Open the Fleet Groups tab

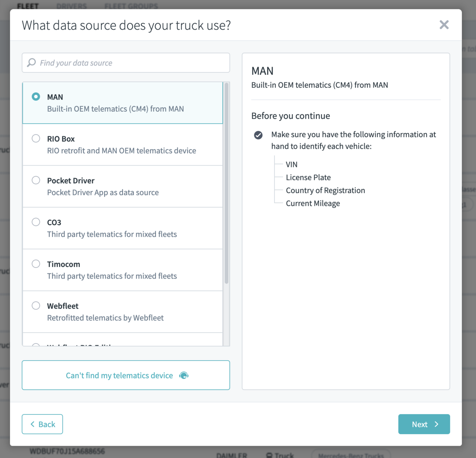click(x=131, y=6)
